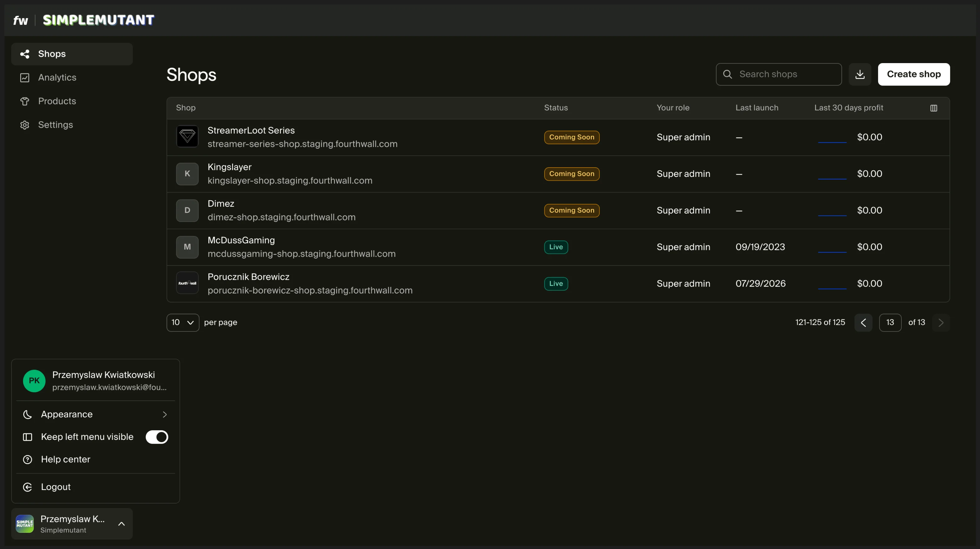Open Help center
Screen dimensions: 980x549
95,459
